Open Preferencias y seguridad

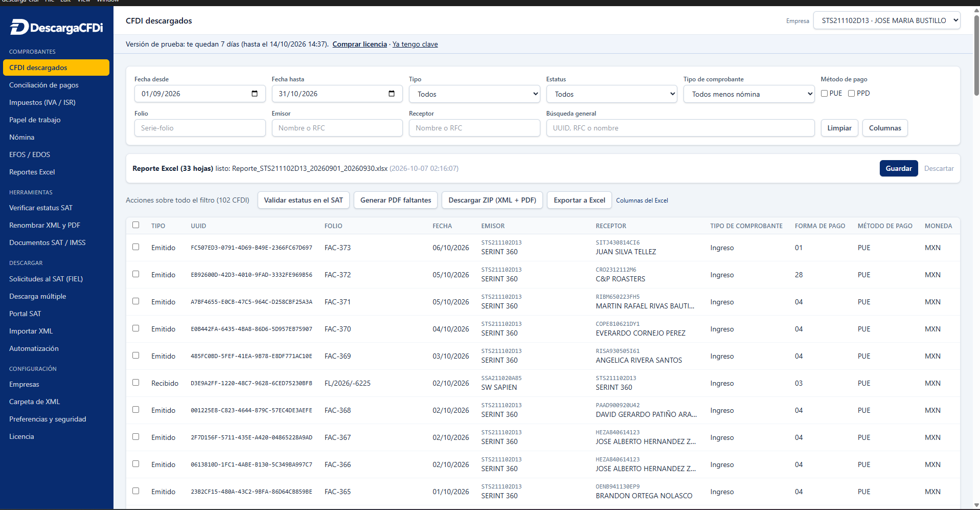[56, 419]
